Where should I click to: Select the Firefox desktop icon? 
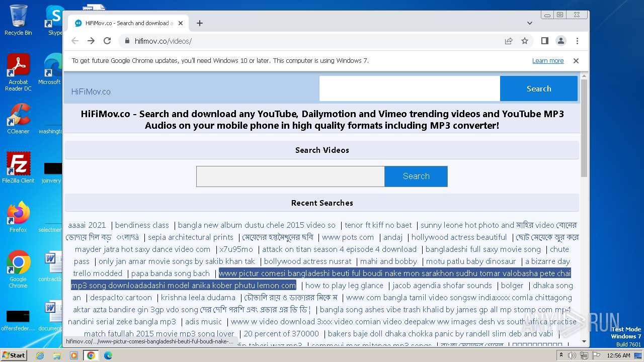pyautogui.click(x=18, y=217)
